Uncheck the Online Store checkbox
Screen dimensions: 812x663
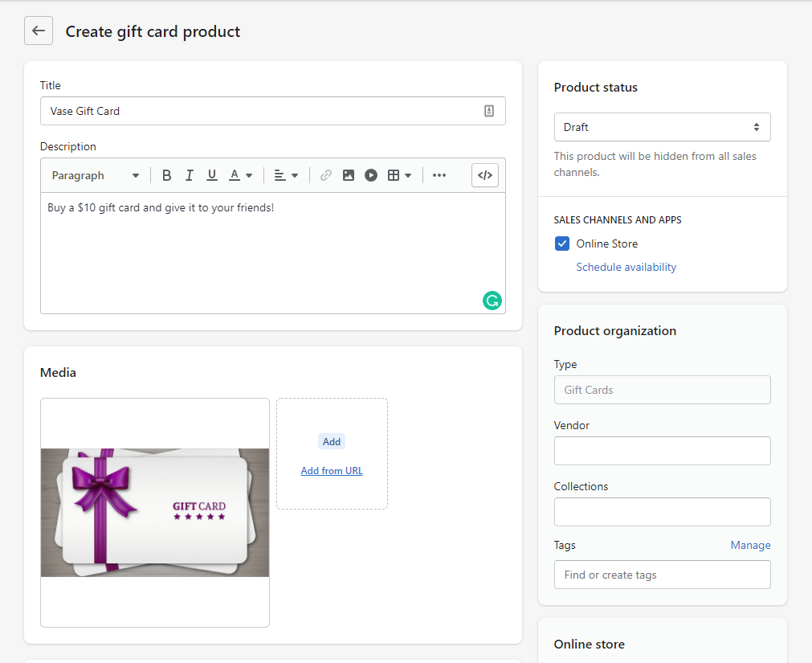562,244
